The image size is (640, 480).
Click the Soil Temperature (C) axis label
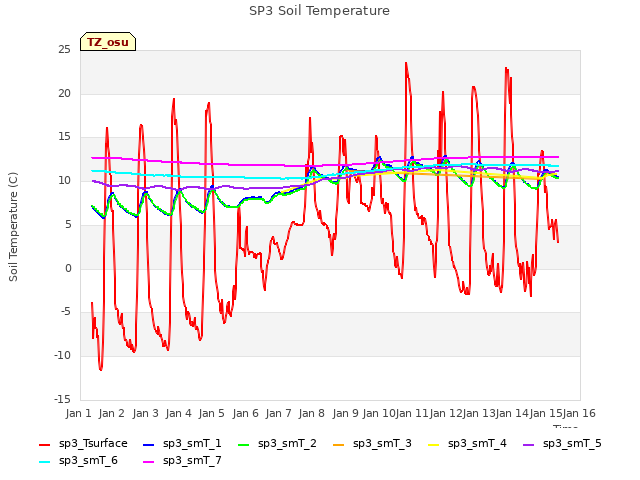pyautogui.click(x=13, y=227)
